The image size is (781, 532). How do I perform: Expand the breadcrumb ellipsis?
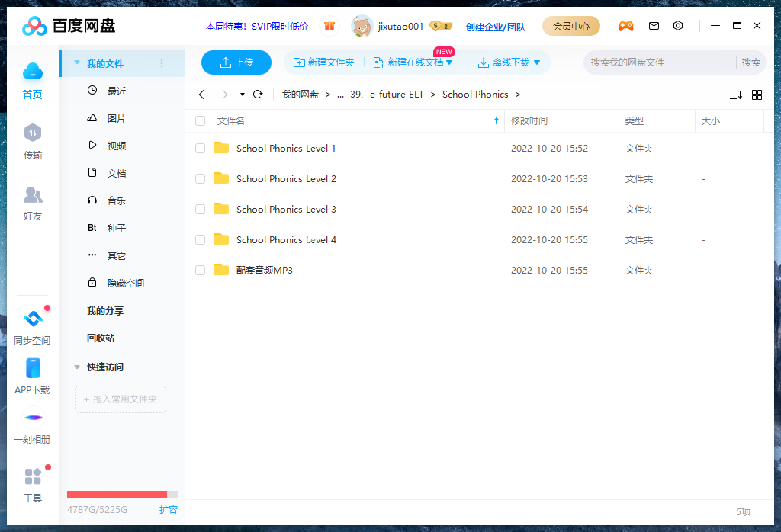tap(340, 95)
